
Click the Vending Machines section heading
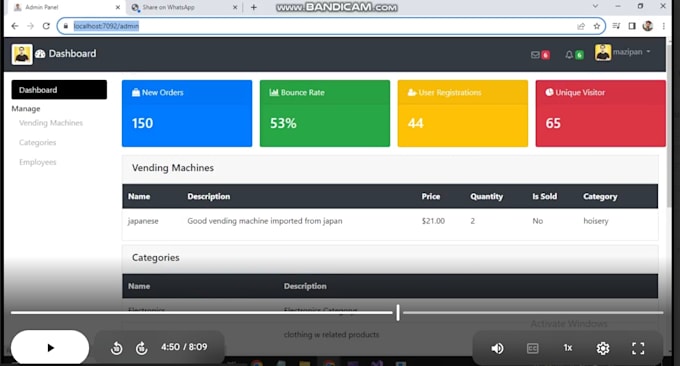(x=173, y=168)
